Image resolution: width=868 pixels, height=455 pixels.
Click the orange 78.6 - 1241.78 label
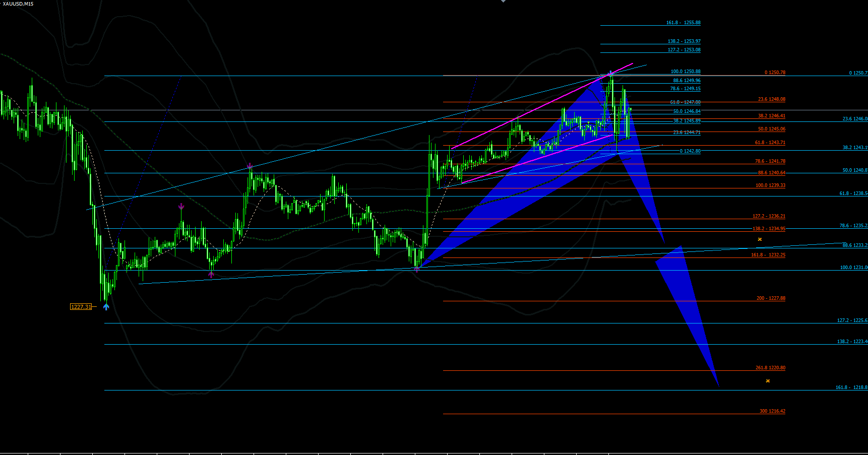pos(770,161)
